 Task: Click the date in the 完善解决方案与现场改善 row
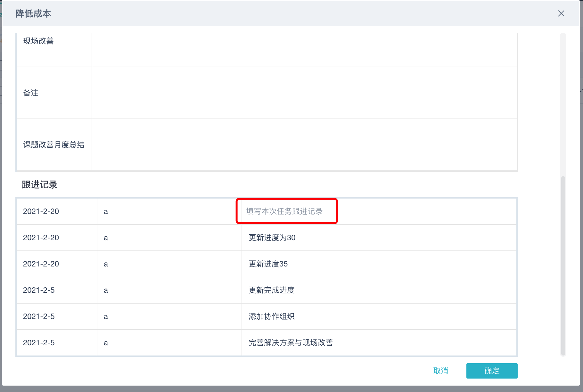point(39,343)
